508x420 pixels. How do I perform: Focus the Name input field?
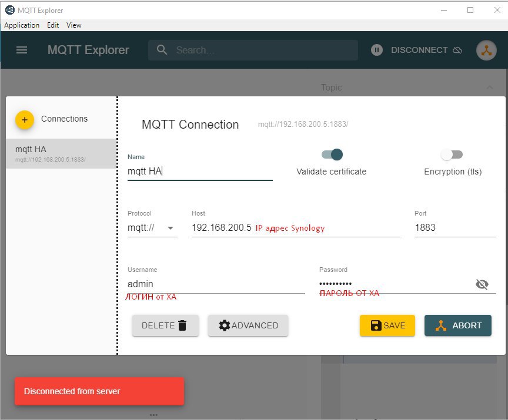pyautogui.click(x=200, y=171)
